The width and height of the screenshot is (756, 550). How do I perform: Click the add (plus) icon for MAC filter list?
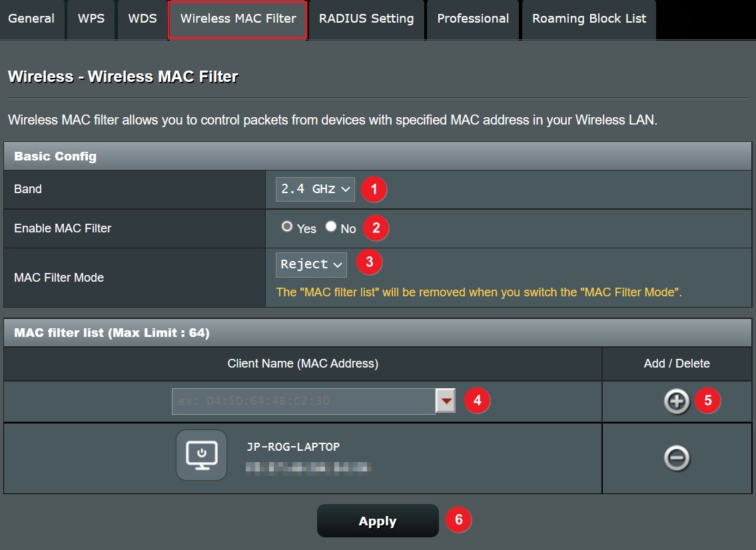[x=677, y=401]
